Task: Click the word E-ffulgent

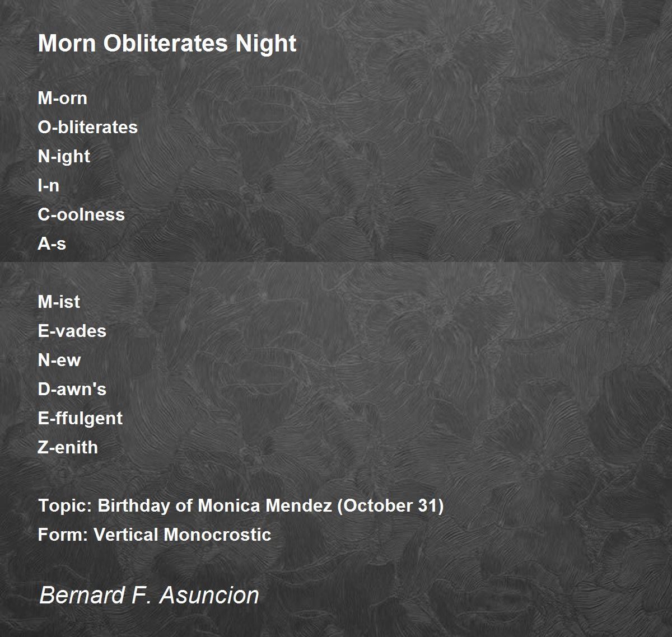Action: (x=80, y=419)
